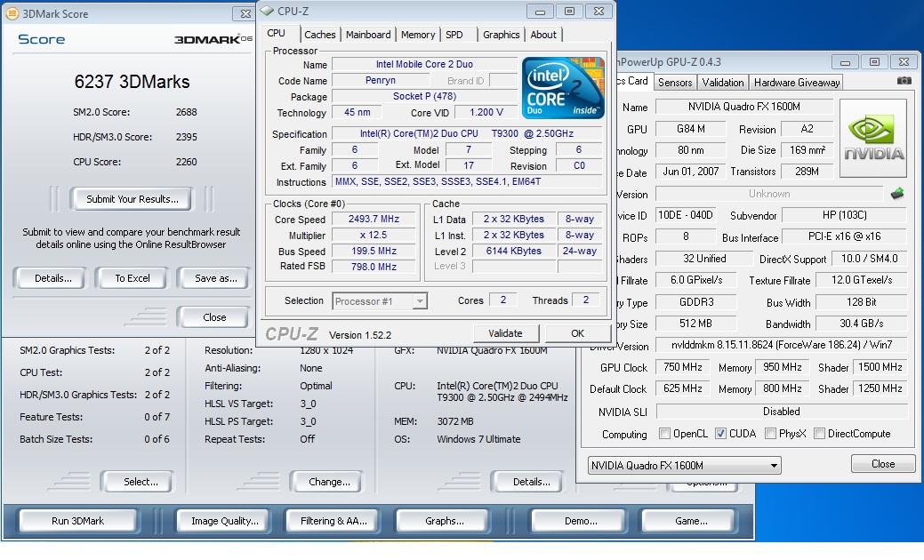Export results with To Excel button
This screenshot has width=924, height=560.
[132, 278]
